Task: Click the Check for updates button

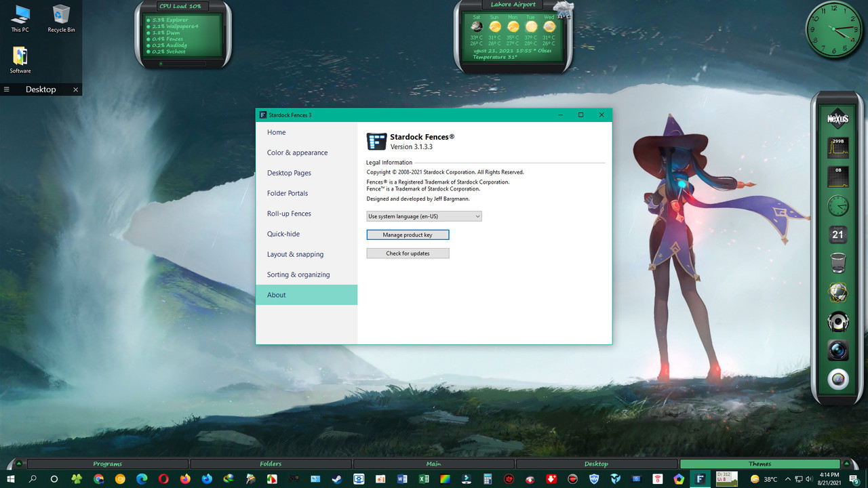Action: pyautogui.click(x=408, y=253)
